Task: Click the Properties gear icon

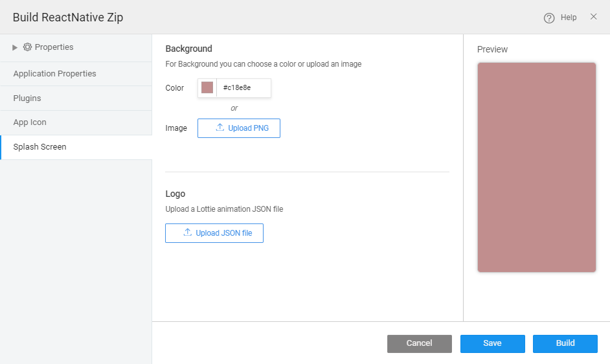Action: click(x=27, y=47)
